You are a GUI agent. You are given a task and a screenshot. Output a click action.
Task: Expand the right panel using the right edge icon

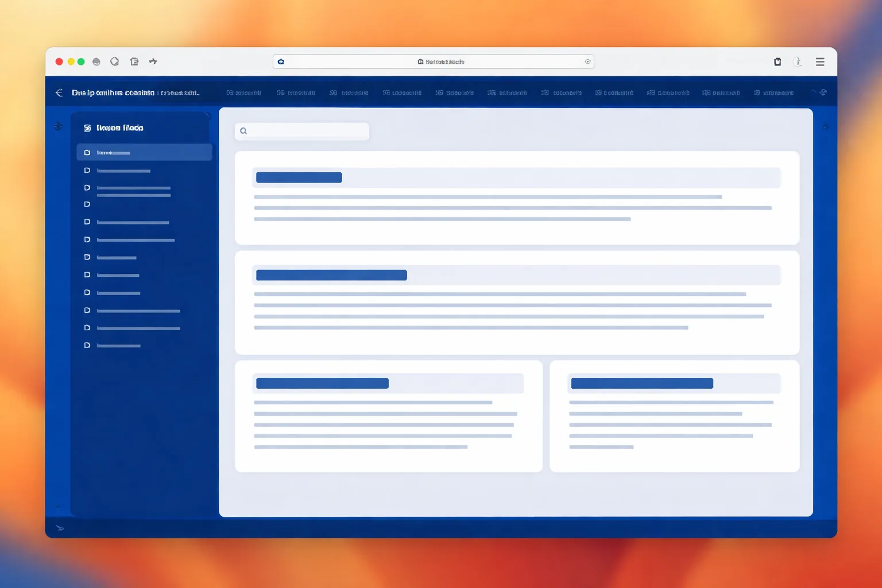click(826, 126)
